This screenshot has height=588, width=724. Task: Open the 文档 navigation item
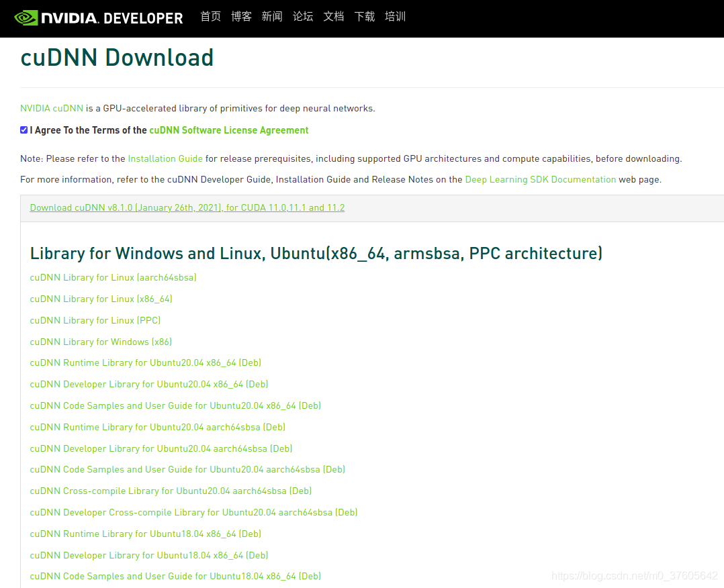click(x=333, y=17)
